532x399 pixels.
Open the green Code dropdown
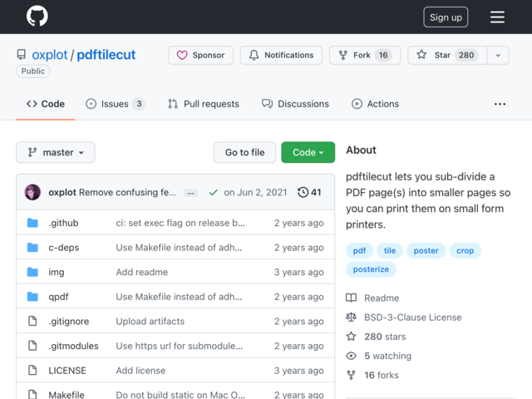pos(308,152)
